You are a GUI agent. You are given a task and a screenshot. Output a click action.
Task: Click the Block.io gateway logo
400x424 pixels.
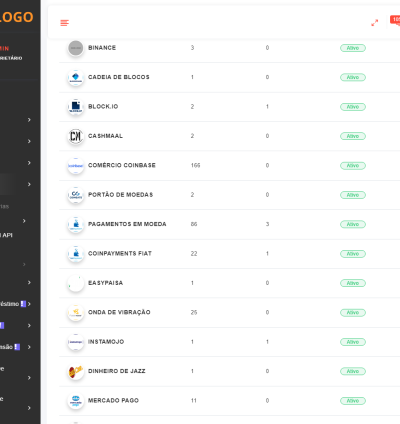76,107
